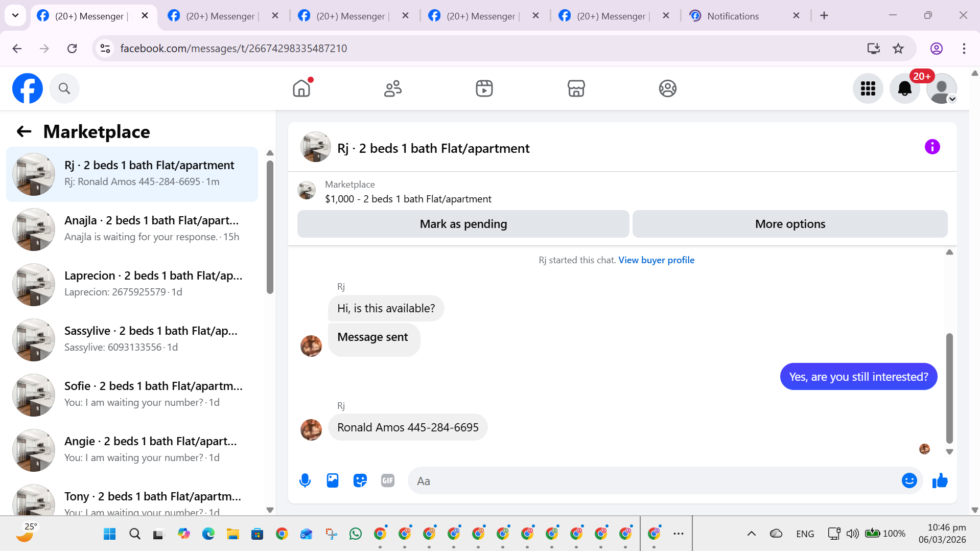The height and width of the screenshot is (551, 980).
Task: Bookmark this page with star icon
Action: (x=898, y=49)
